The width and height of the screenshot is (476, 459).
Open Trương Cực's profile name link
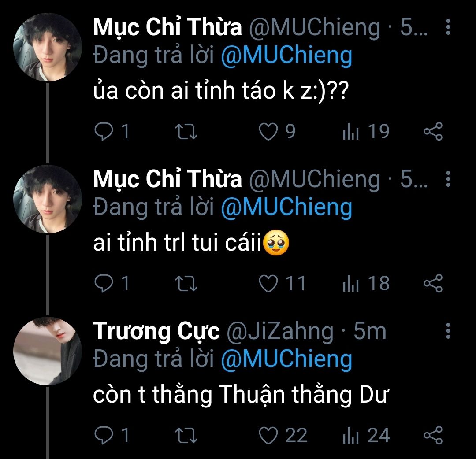[156, 331]
